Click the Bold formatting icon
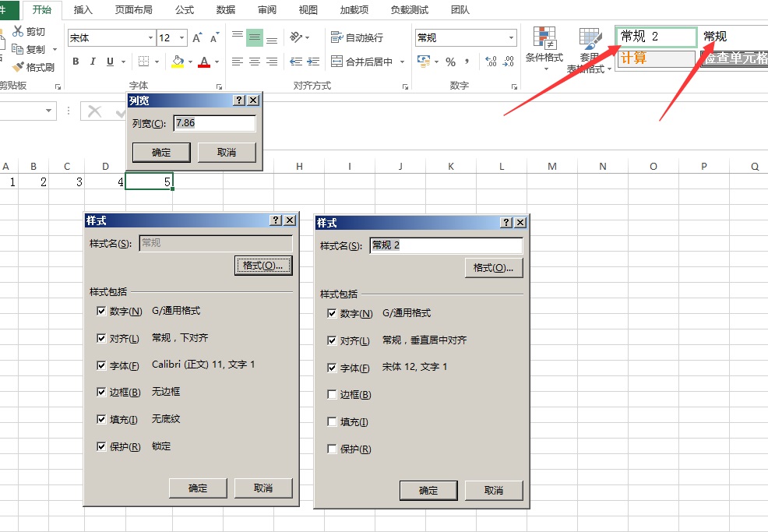 76,62
